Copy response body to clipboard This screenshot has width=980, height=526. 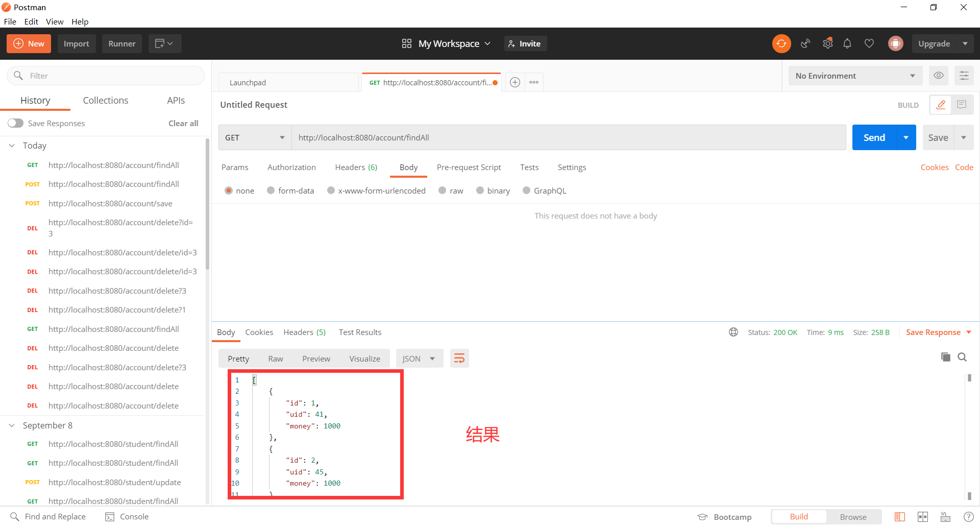(x=945, y=357)
